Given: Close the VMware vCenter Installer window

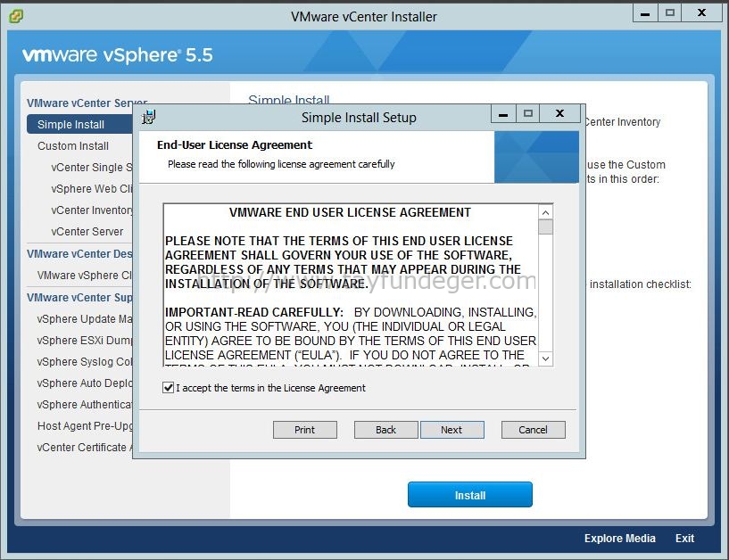Looking at the screenshot, I should coord(702,13).
